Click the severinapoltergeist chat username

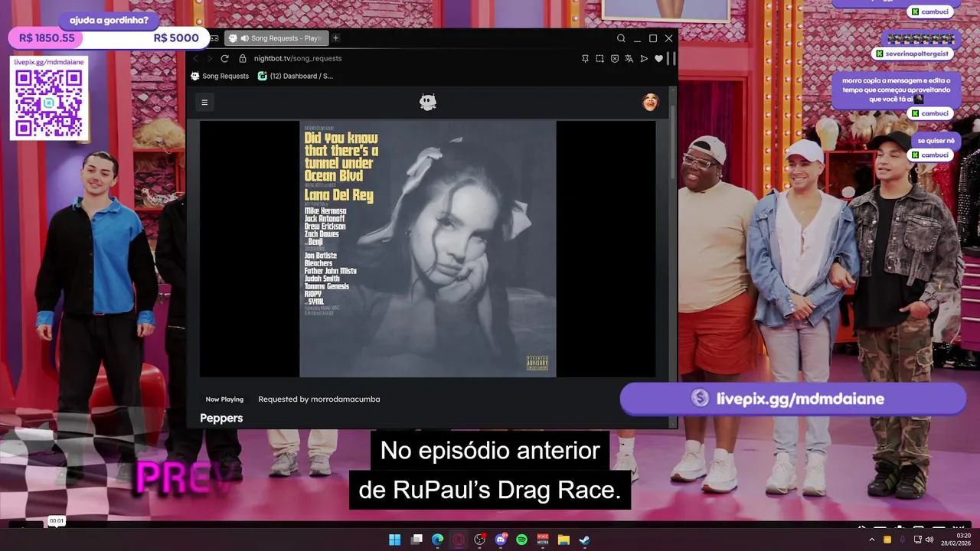pyautogui.click(x=912, y=54)
